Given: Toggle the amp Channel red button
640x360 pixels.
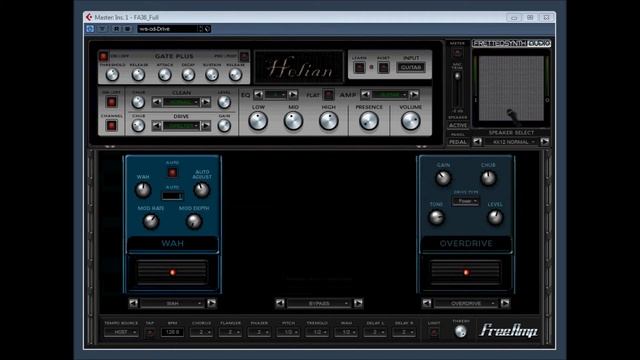Looking at the screenshot, I should 111,125.
